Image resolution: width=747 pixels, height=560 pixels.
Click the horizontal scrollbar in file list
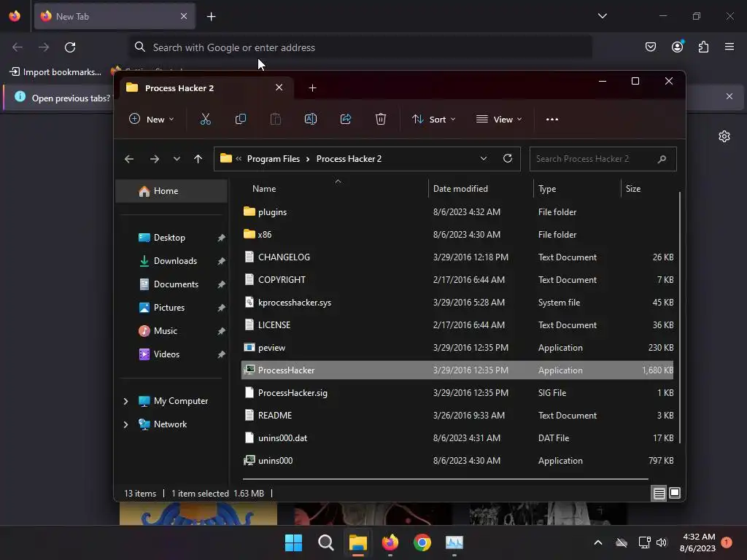446,478
